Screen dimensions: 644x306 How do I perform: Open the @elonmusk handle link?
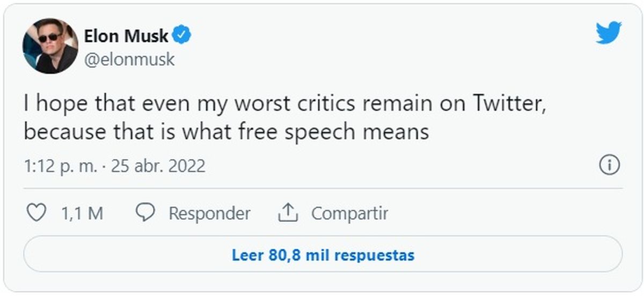[x=129, y=59]
